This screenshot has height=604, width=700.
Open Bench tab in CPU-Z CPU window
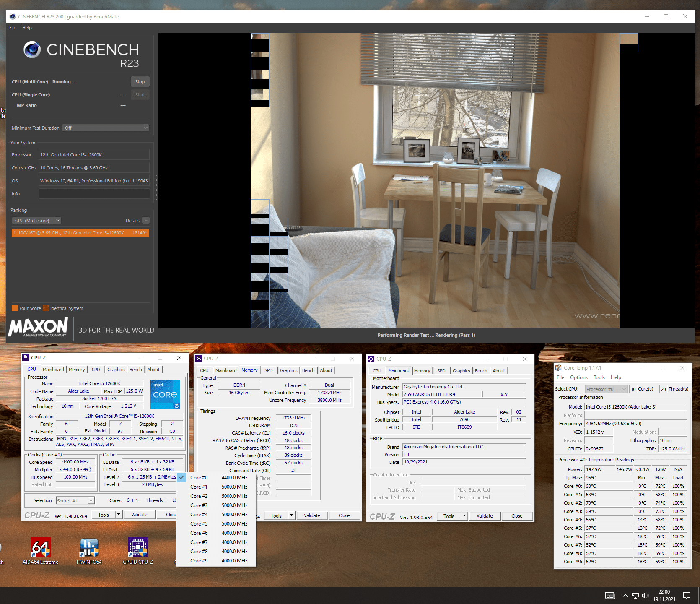(x=135, y=370)
